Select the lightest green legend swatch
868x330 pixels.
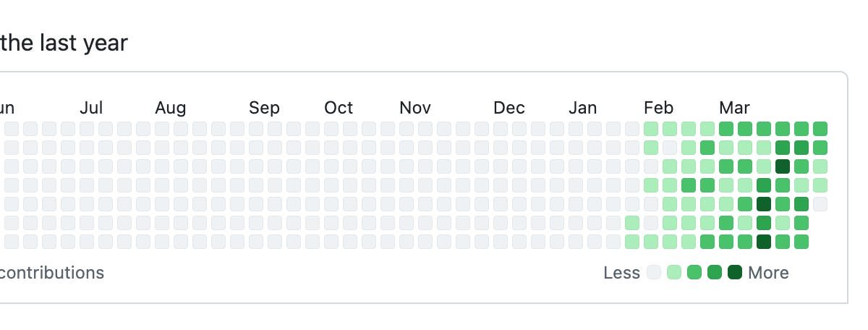[x=674, y=273]
